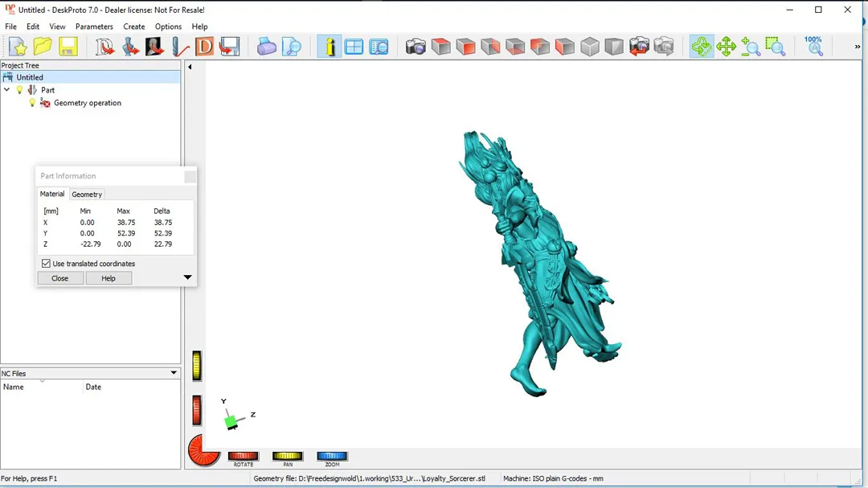Sort NC Files by Name column
This screenshot has height=488, width=868.
coord(42,387)
